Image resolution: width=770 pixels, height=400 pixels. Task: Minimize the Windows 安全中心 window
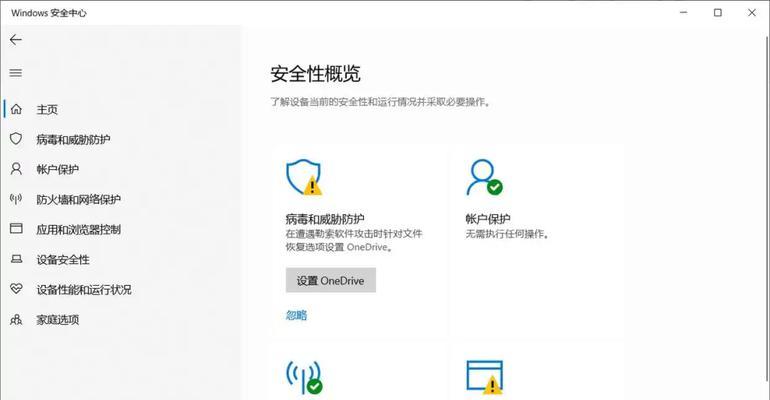coord(684,13)
